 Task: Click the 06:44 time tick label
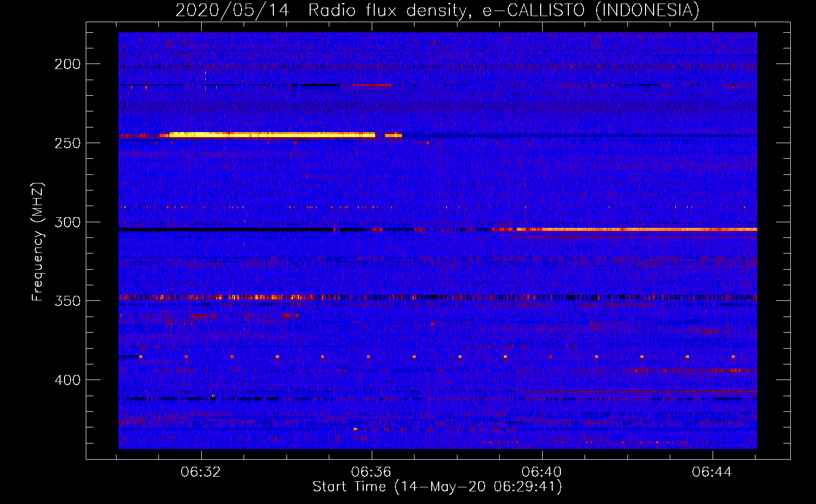(712, 472)
